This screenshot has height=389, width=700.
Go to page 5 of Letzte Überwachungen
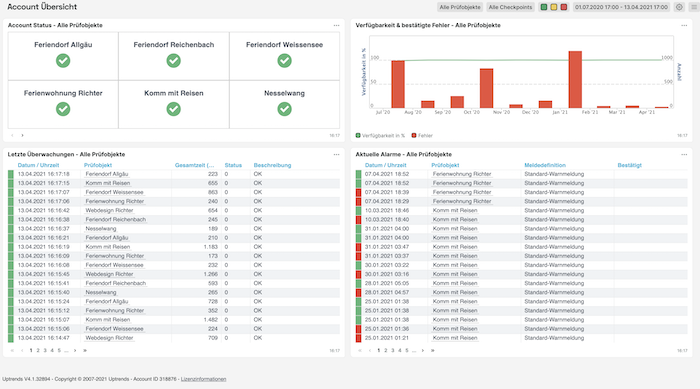[x=59, y=351]
